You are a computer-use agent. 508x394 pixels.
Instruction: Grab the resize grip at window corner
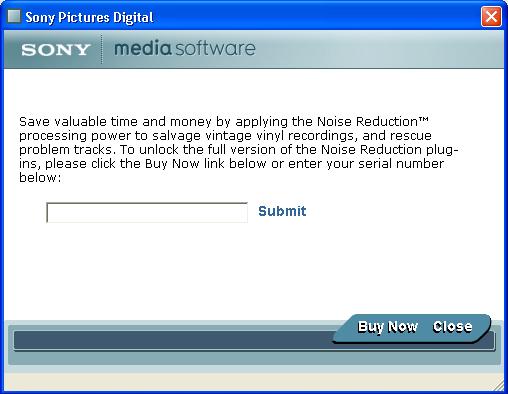(498, 385)
